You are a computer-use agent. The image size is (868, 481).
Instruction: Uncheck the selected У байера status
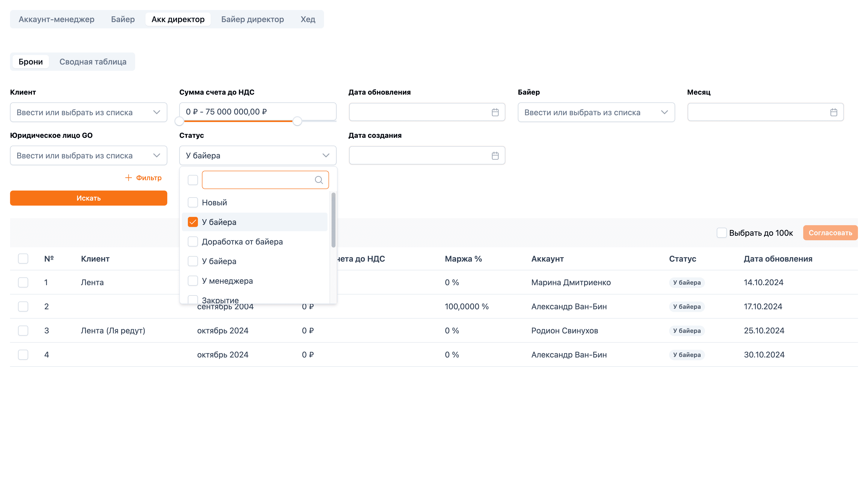(193, 222)
